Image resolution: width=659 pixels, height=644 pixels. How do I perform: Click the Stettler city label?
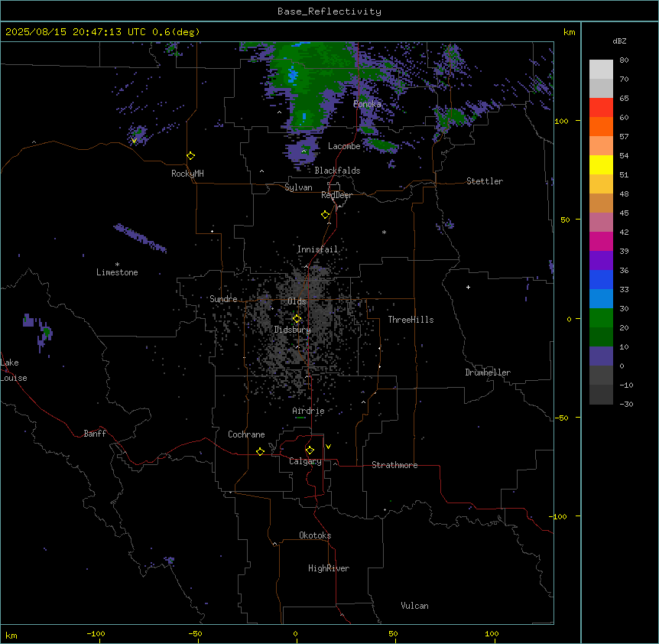[x=485, y=181]
